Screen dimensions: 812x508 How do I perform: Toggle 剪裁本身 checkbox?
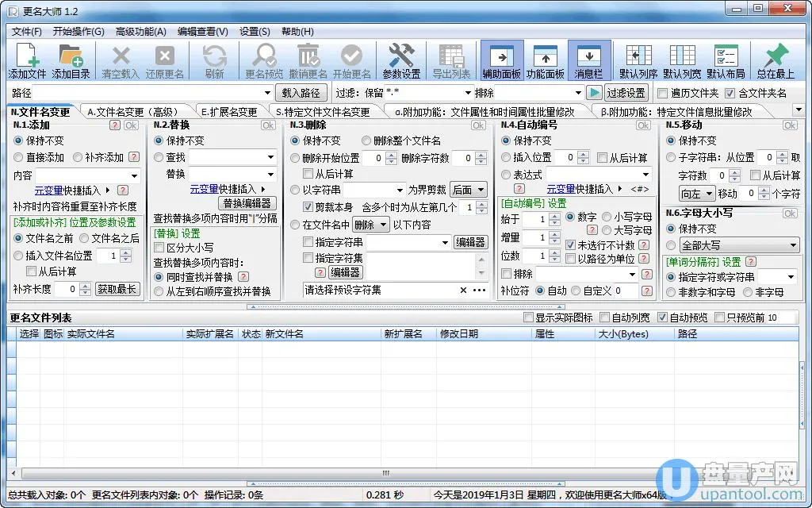pos(308,207)
